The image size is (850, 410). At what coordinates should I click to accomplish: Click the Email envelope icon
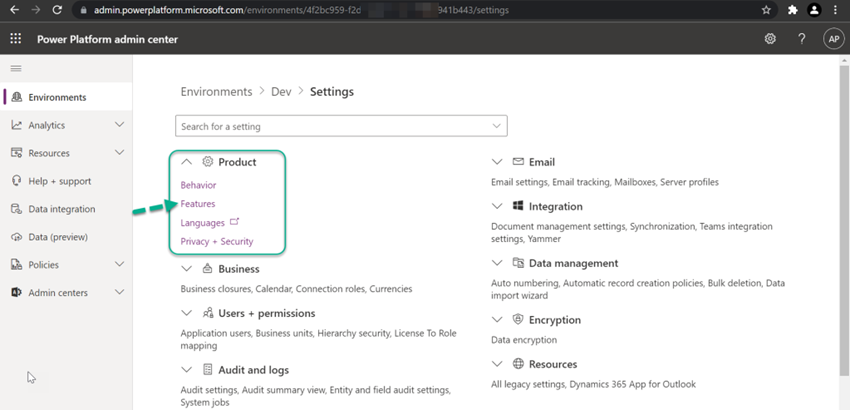pos(518,162)
